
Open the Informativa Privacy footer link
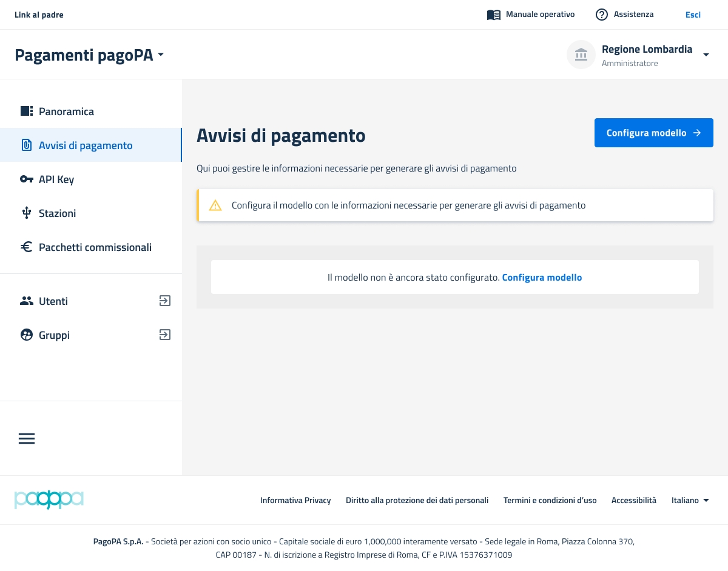(295, 501)
